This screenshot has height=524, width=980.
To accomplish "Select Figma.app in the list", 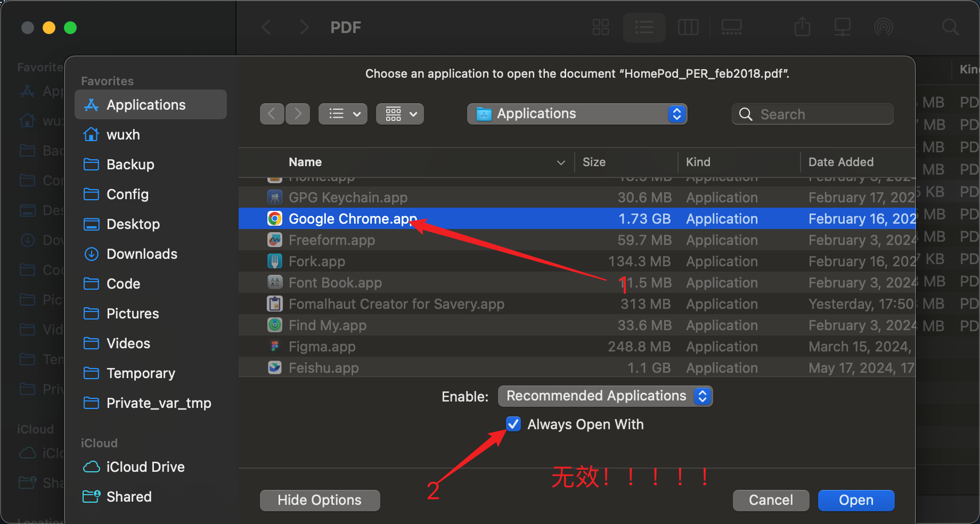I will pyautogui.click(x=577, y=347).
